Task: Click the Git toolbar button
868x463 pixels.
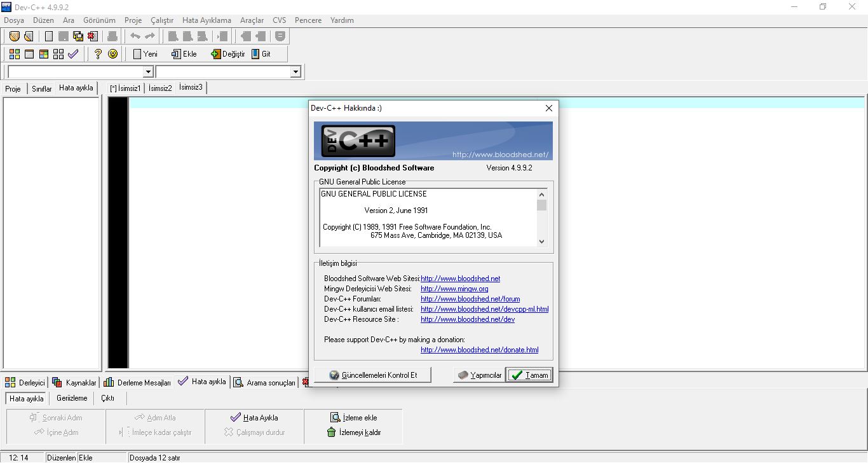Action: pos(261,54)
